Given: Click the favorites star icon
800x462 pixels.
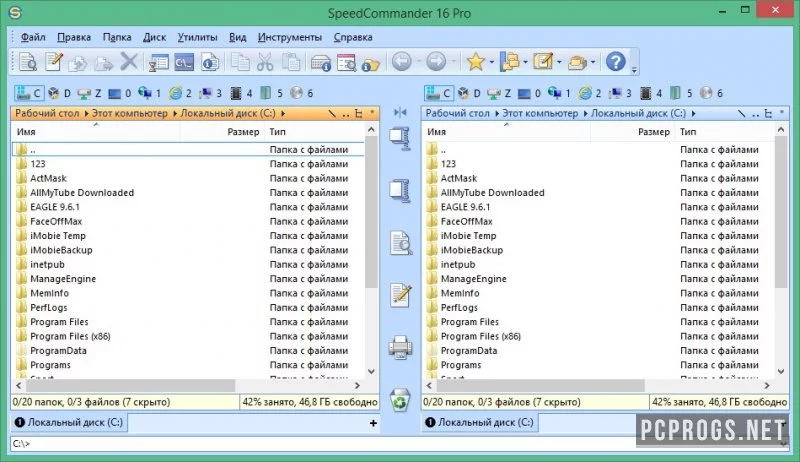Looking at the screenshot, I should 476,62.
